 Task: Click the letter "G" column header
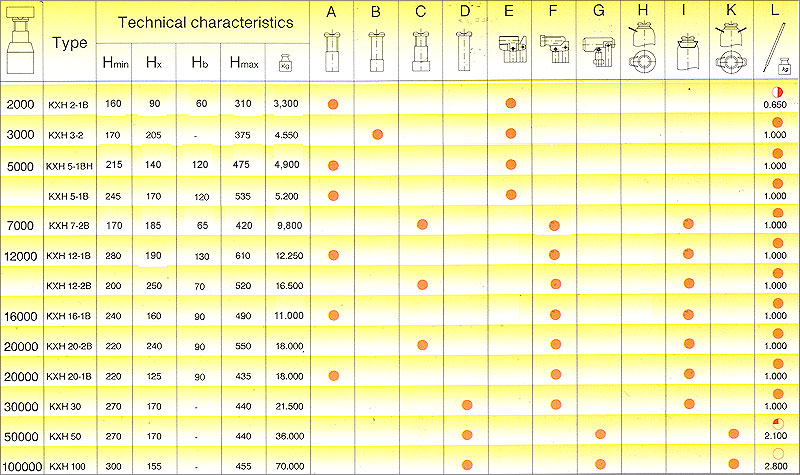(x=599, y=11)
